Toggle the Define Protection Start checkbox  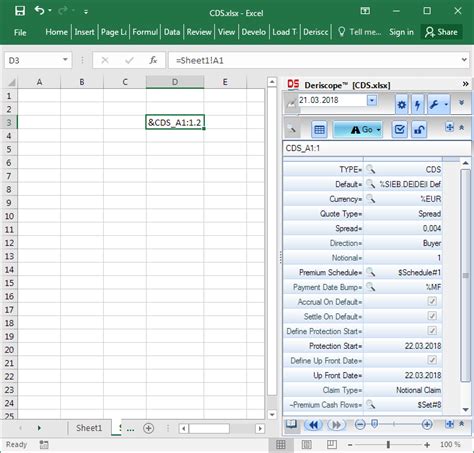[x=432, y=331]
